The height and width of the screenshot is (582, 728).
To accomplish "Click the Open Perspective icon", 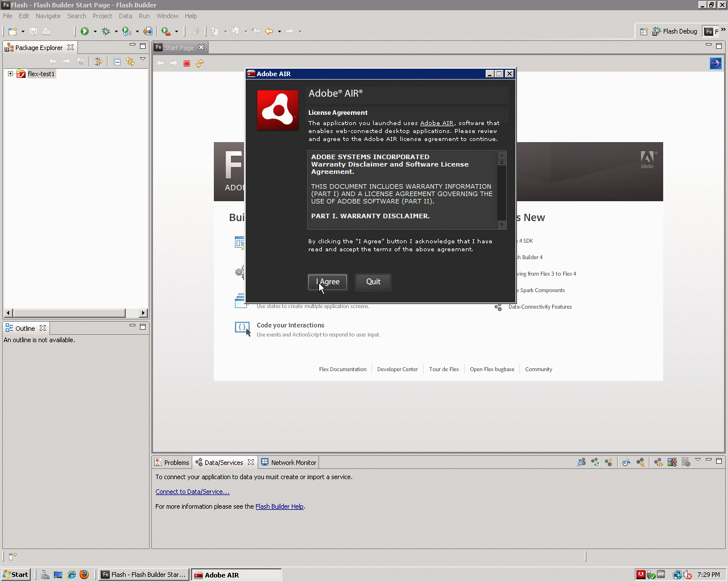I will pyautogui.click(x=644, y=31).
